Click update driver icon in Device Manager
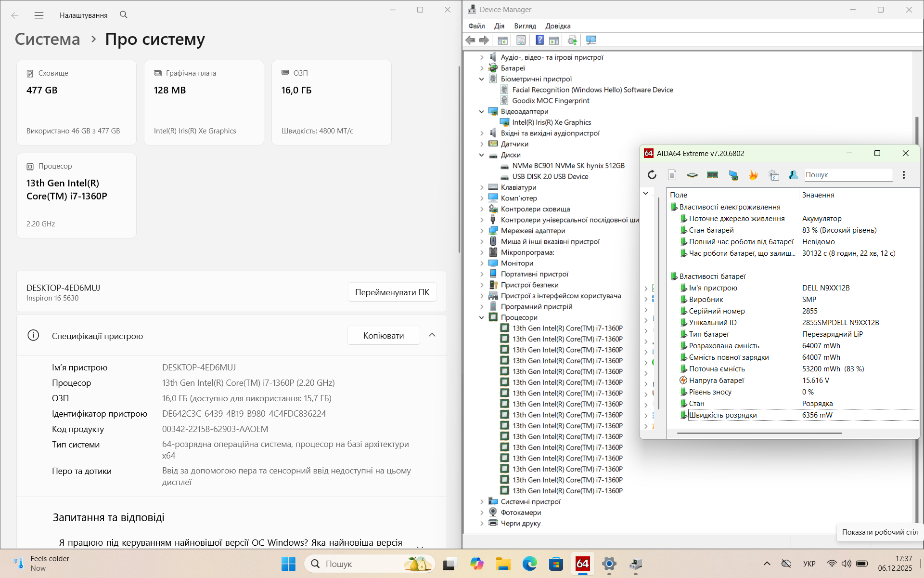 tap(572, 40)
